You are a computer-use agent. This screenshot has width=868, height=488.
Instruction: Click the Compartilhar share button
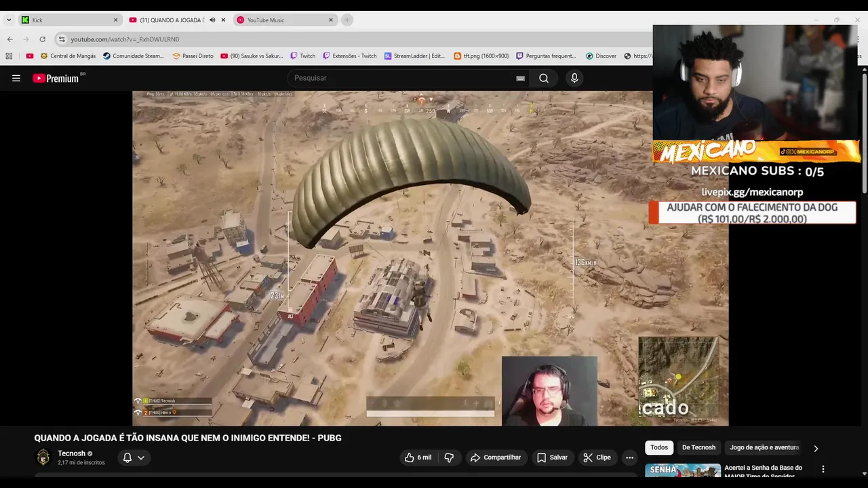click(496, 457)
